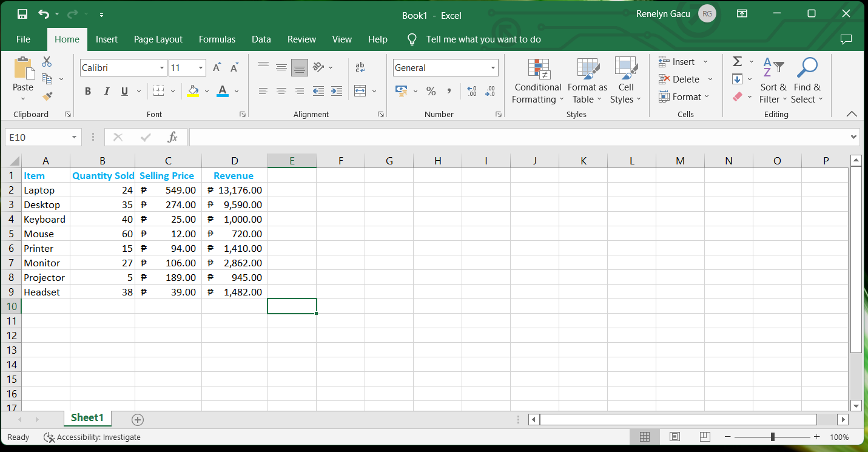
Task: Open the font size 11 dropdown
Action: point(201,68)
